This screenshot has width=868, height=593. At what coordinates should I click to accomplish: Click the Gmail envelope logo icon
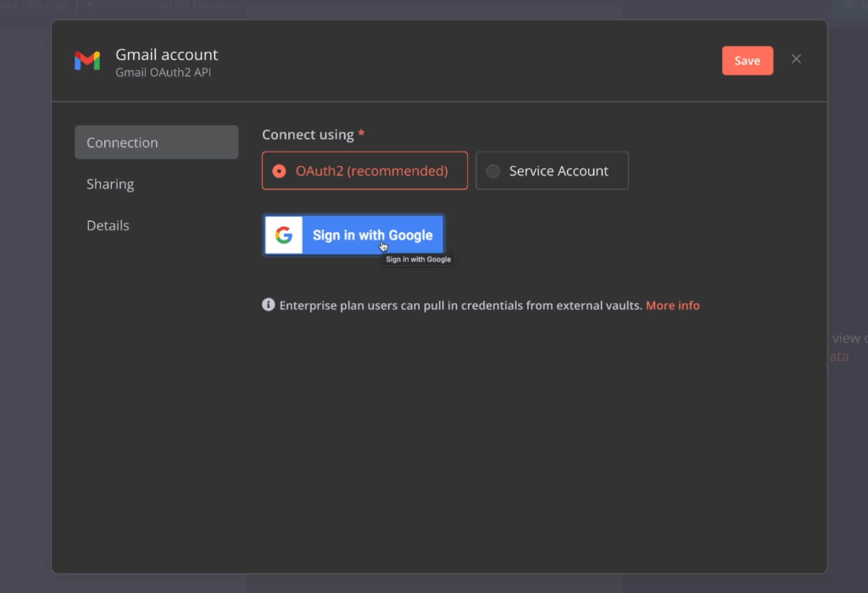coord(87,61)
